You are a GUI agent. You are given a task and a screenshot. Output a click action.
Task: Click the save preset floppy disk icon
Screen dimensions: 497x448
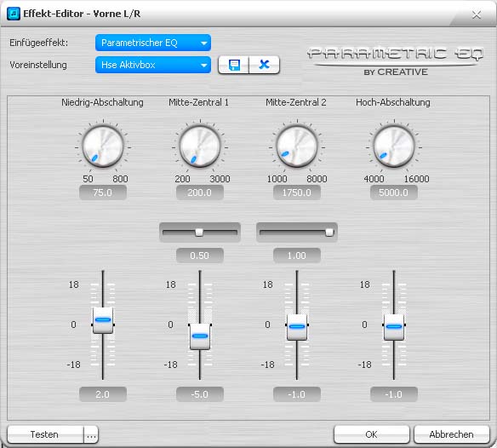(234, 65)
